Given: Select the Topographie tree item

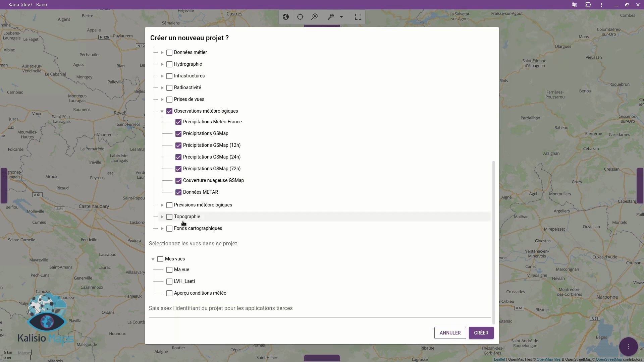Looking at the screenshot, I should (x=187, y=217).
